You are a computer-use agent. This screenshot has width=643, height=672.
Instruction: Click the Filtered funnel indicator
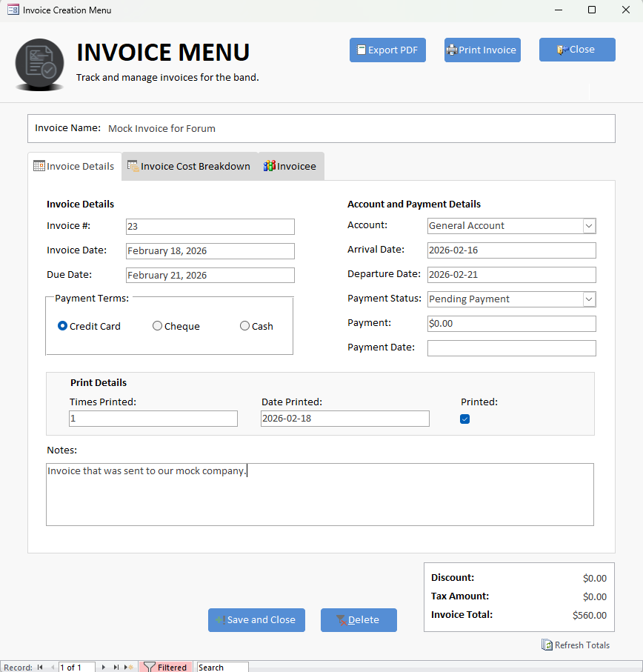(x=165, y=668)
